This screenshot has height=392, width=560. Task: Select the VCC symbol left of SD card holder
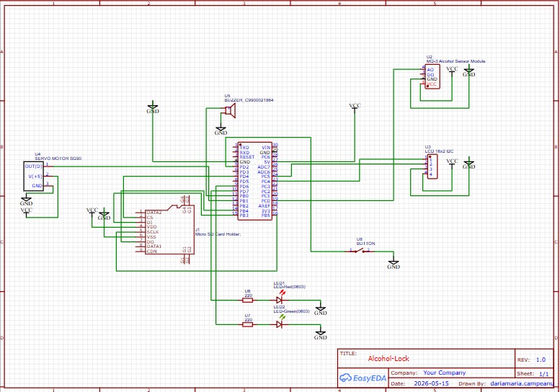[x=92, y=212]
